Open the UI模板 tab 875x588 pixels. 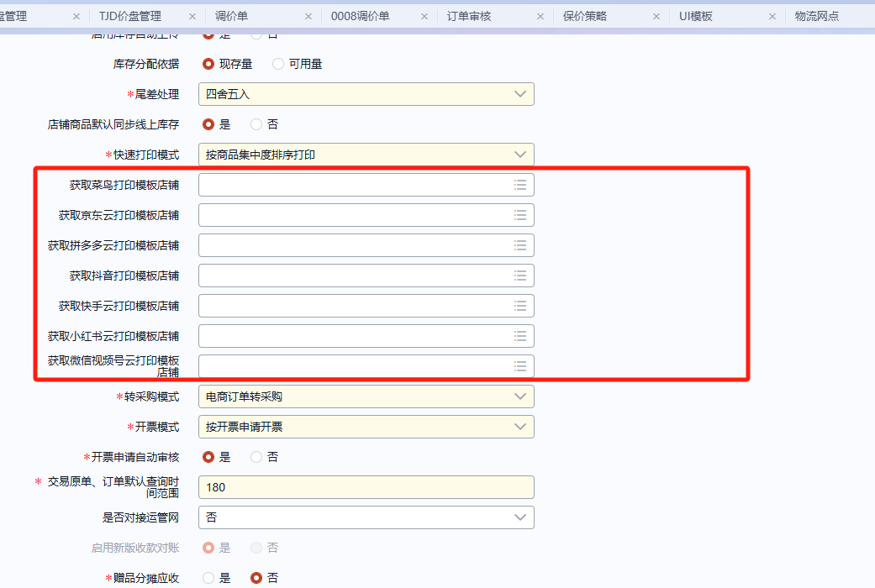695,16
